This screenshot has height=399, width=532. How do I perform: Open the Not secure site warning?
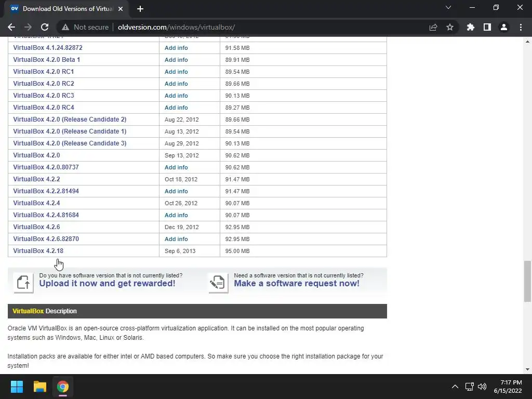[x=85, y=27]
